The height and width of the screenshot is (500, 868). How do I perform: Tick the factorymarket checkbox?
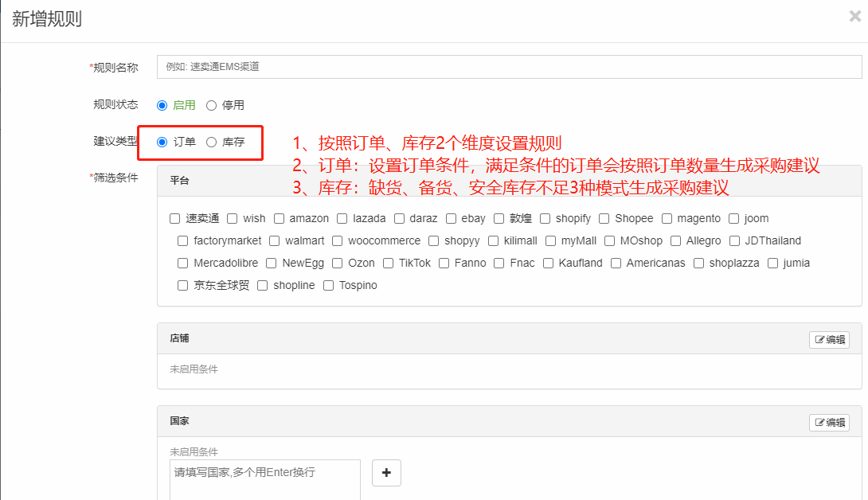[182, 241]
